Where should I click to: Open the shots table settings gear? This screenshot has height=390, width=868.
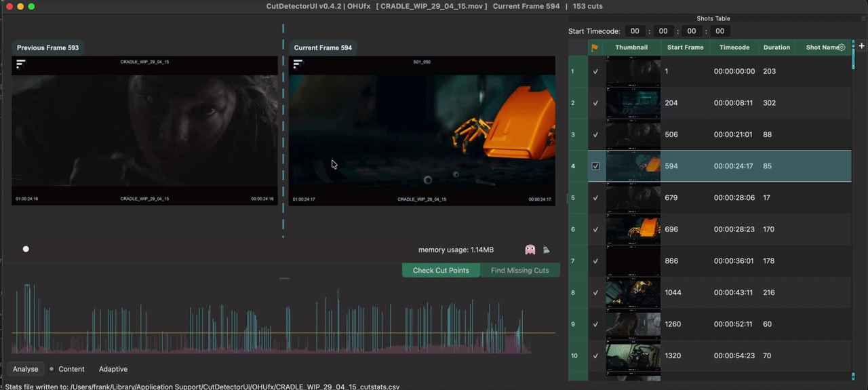[x=842, y=47]
